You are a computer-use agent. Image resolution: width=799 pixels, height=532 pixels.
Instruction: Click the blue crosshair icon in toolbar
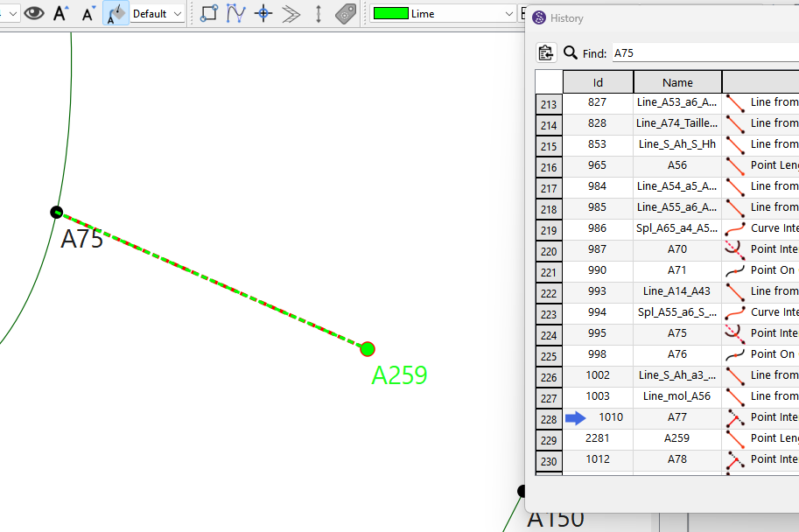tap(263, 13)
